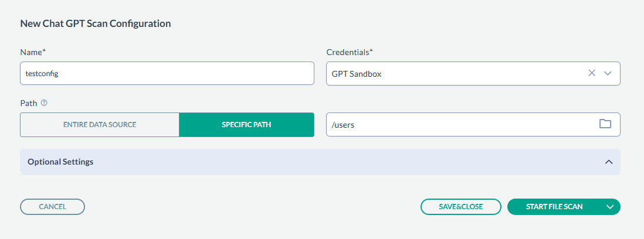
Task: Click the Credentials* field label
Action: click(x=350, y=52)
